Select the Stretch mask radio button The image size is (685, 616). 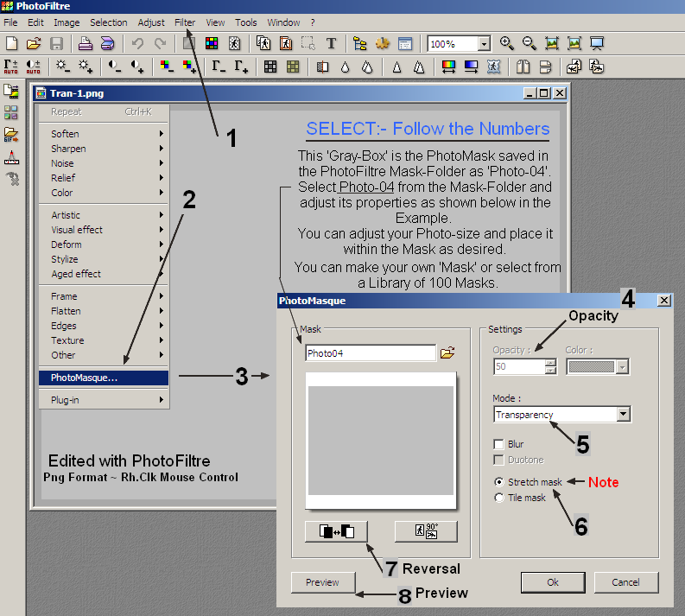click(499, 482)
